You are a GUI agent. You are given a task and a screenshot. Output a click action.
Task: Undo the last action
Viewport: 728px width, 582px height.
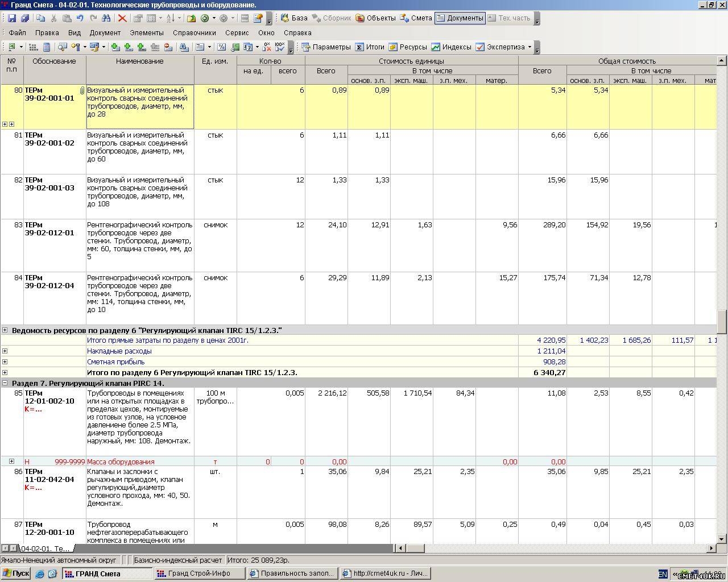[80, 18]
